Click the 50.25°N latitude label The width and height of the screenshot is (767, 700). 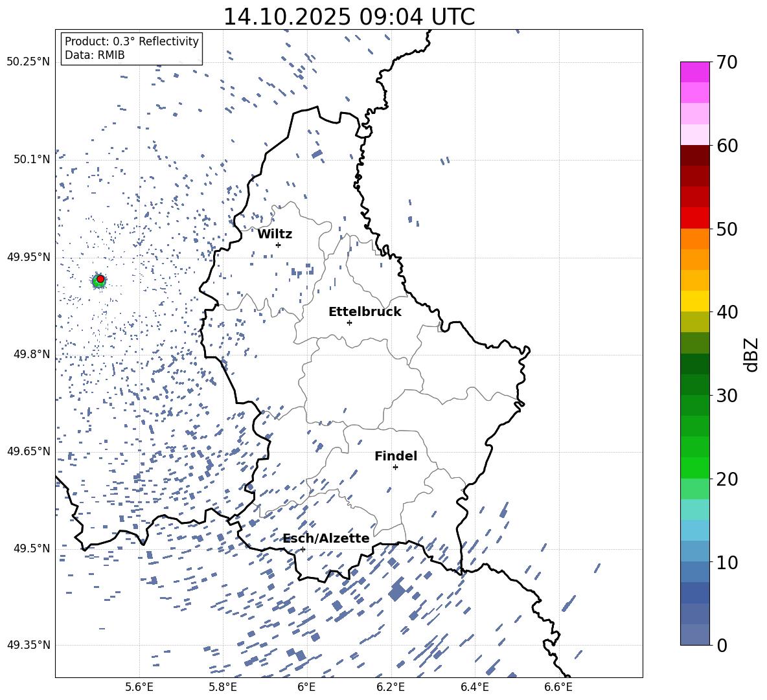point(29,62)
